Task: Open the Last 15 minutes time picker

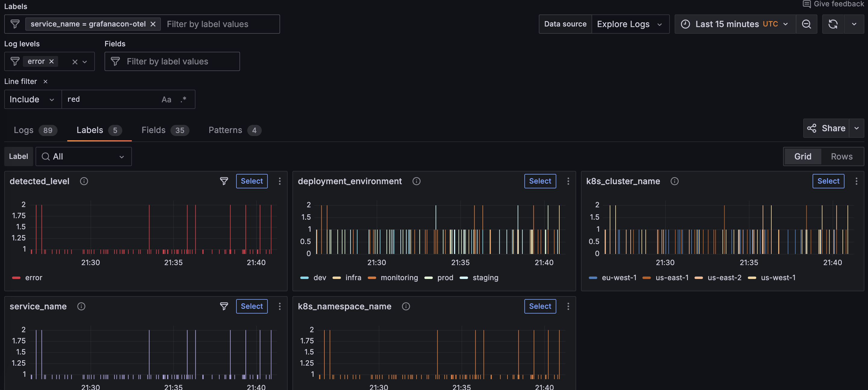Action: click(x=735, y=24)
